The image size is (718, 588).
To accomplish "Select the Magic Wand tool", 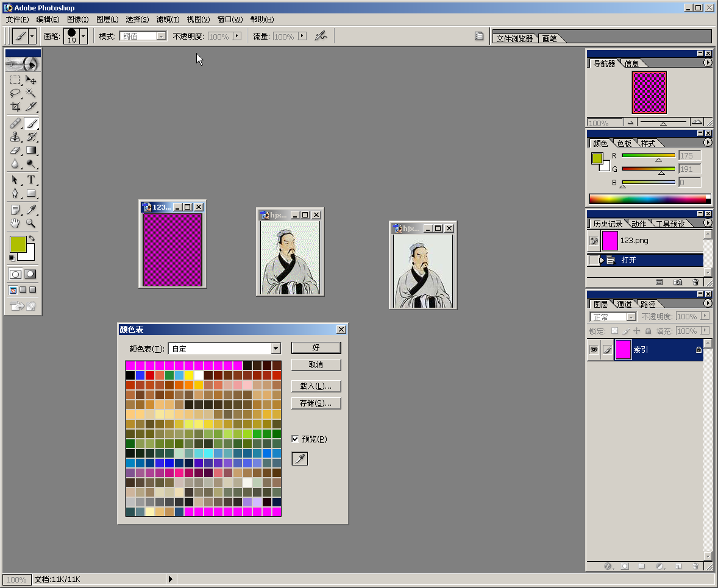I will (x=31, y=93).
